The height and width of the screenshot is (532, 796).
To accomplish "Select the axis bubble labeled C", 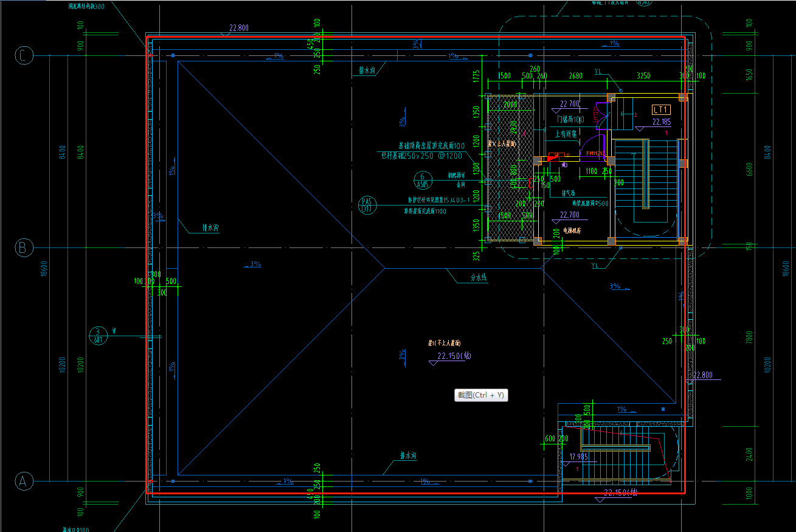I will pyautogui.click(x=23, y=56).
